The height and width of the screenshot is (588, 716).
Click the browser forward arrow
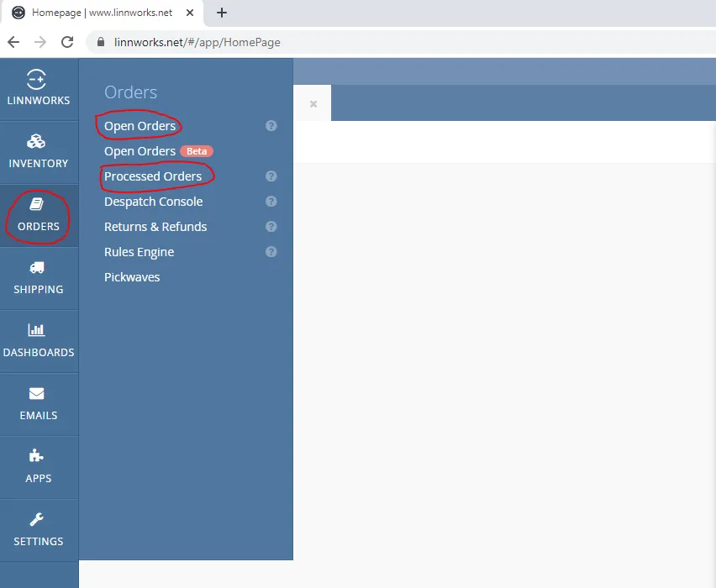pos(40,43)
